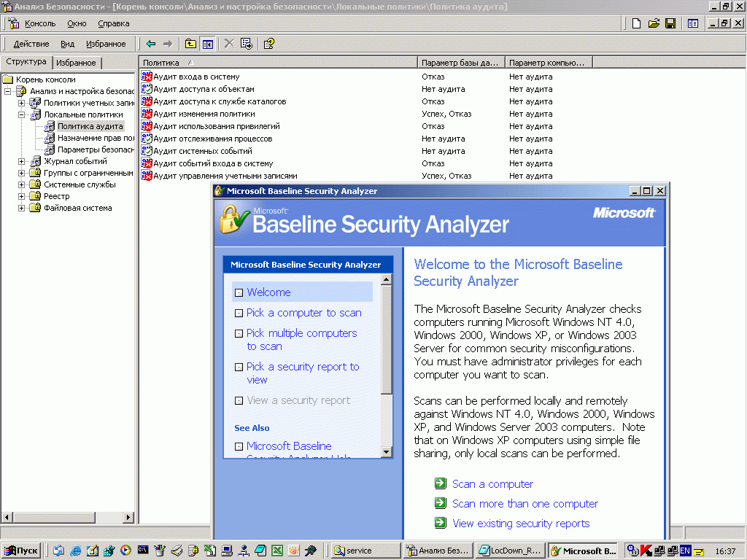Click the Back arrow in the MMC toolbar
This screenshot has height=560, width=747.
[x=151, y=44]
